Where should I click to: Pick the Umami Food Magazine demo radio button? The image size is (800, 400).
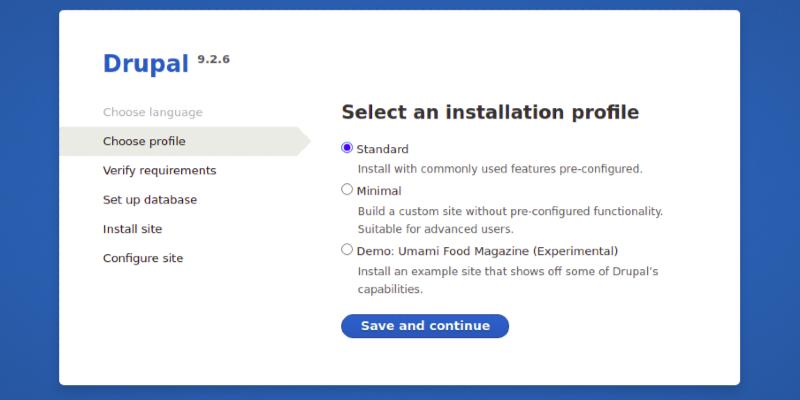[x=347, y=250]
